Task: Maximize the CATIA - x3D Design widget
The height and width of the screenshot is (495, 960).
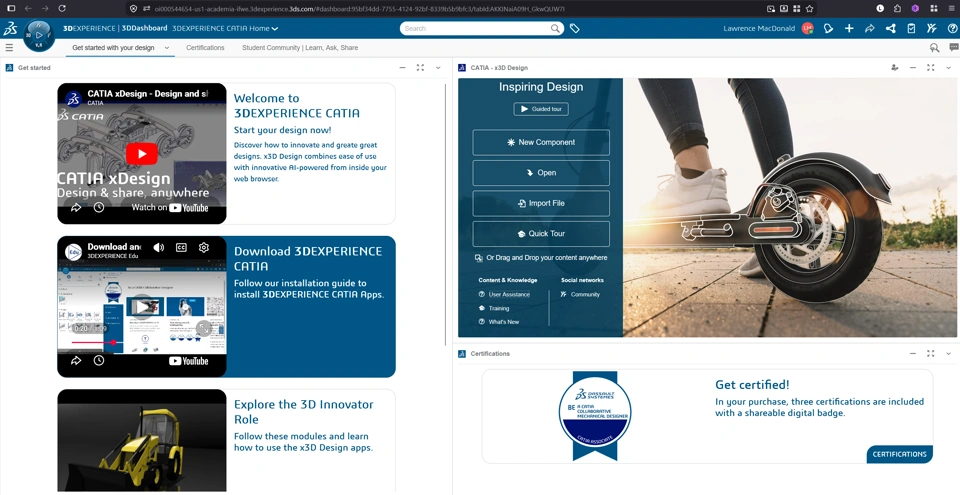Action: (x=931, y=67)
